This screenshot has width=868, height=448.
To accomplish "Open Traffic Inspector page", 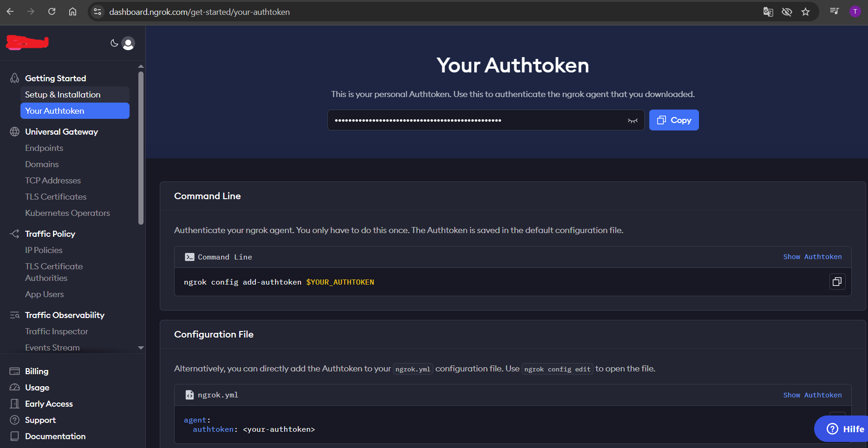I will point(57,331).
